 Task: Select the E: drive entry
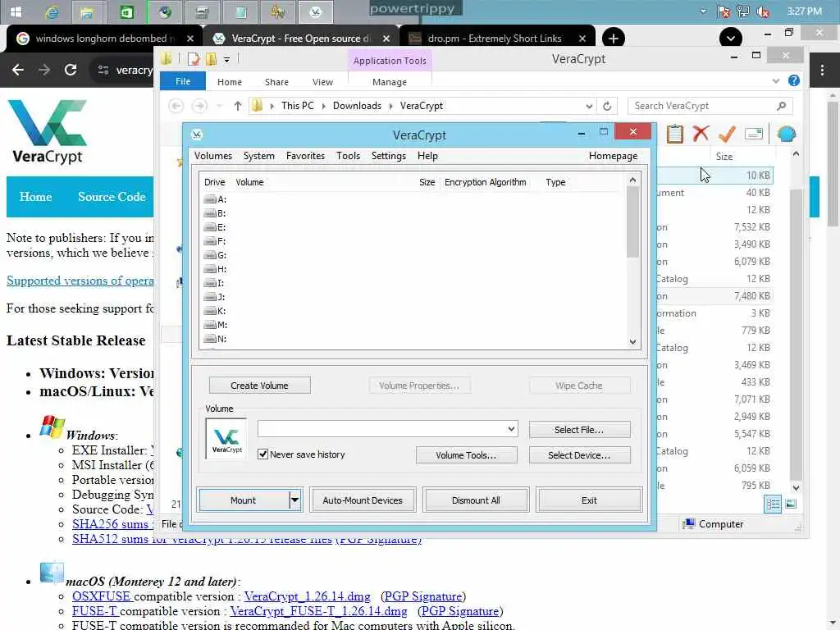pos(216,227)
